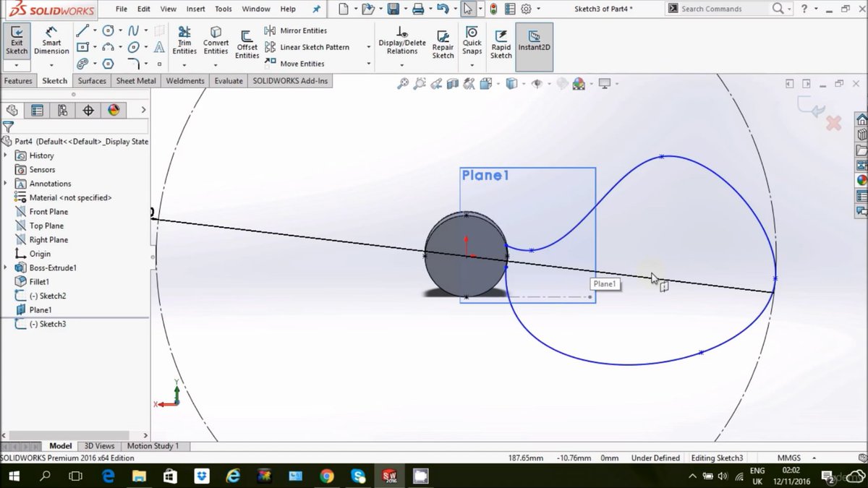Image resolution: width=868 pixels, height=488 pixels.
Task: Pin the menu bar with the pushpin
Action: (x=316, y=9)
